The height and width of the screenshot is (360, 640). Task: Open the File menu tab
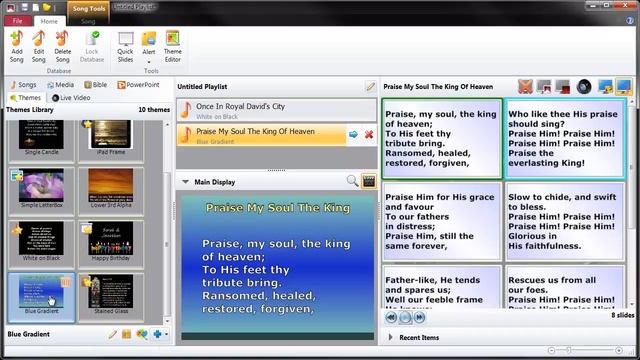pyautogui.click(x=18, y=21)
